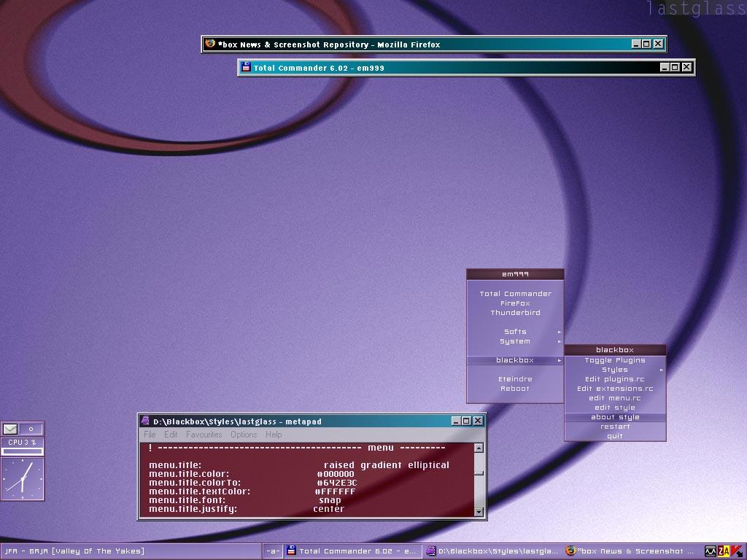Open the File menu in metapad
Viewport: 747px width, 560px height.
150,435
